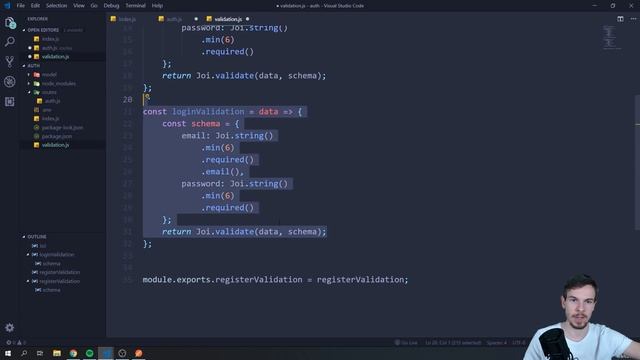This screenshot has height=360, width=640.
Task: Click the line 20 number in gutter
Action: (127, 100)
